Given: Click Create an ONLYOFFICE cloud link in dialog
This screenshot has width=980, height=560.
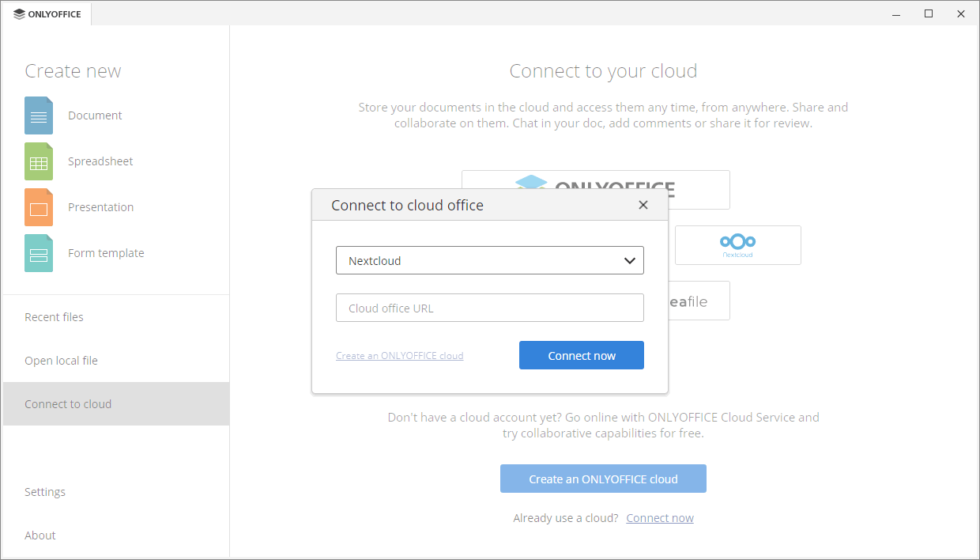Looking at the screenshot, I should 399,356.
